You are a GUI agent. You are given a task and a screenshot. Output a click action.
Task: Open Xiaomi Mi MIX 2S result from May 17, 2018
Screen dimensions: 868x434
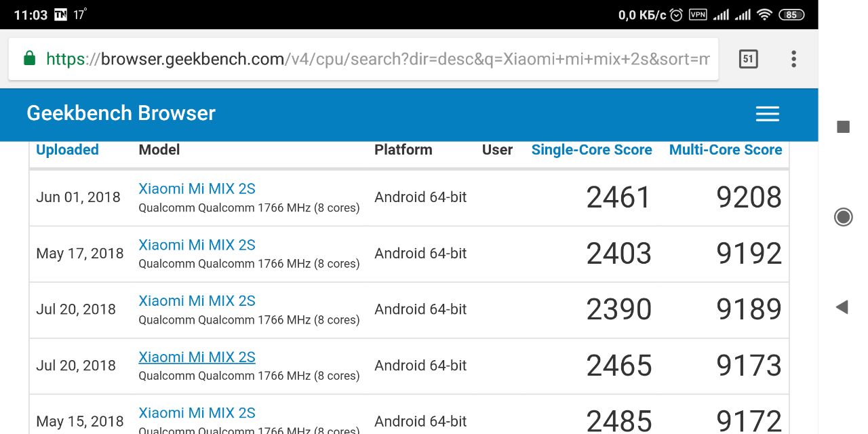coord(197,245)
